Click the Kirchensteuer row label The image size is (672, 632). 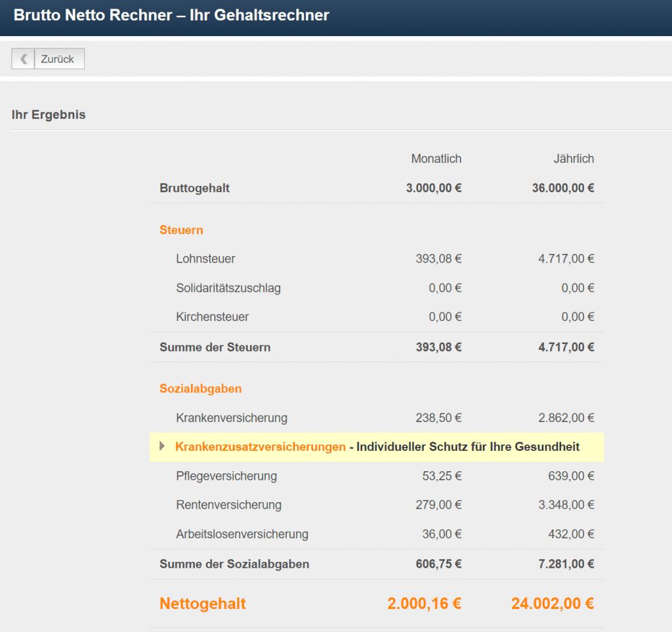pyautogui.click(x=212, y=317)
